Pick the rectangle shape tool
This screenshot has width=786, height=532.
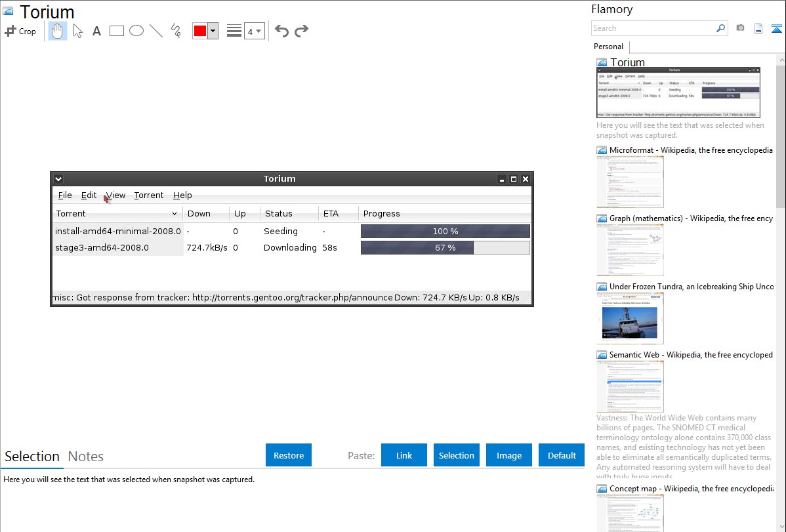(x=117, y=31)
